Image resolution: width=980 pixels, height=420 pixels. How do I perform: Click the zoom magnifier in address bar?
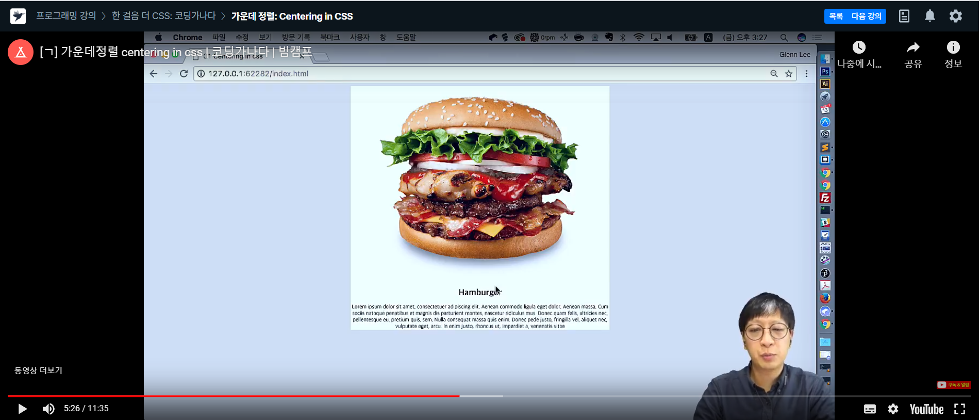pyautogui.click(x=774, y=74)
